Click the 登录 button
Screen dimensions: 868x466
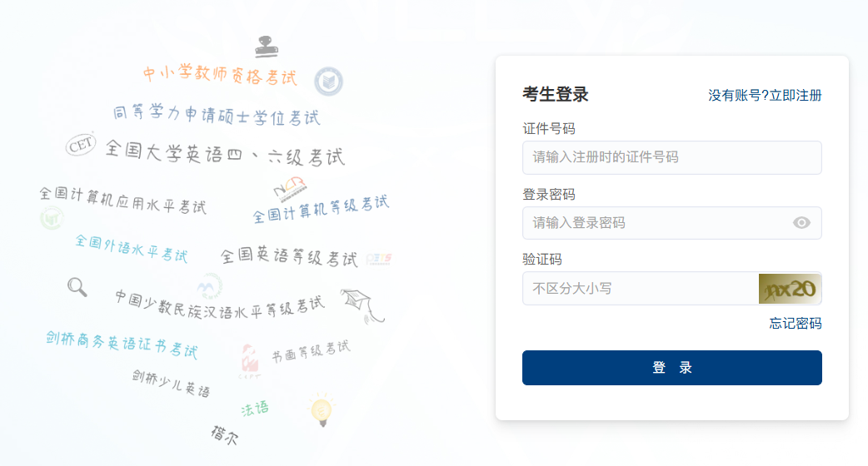point(672,368)
